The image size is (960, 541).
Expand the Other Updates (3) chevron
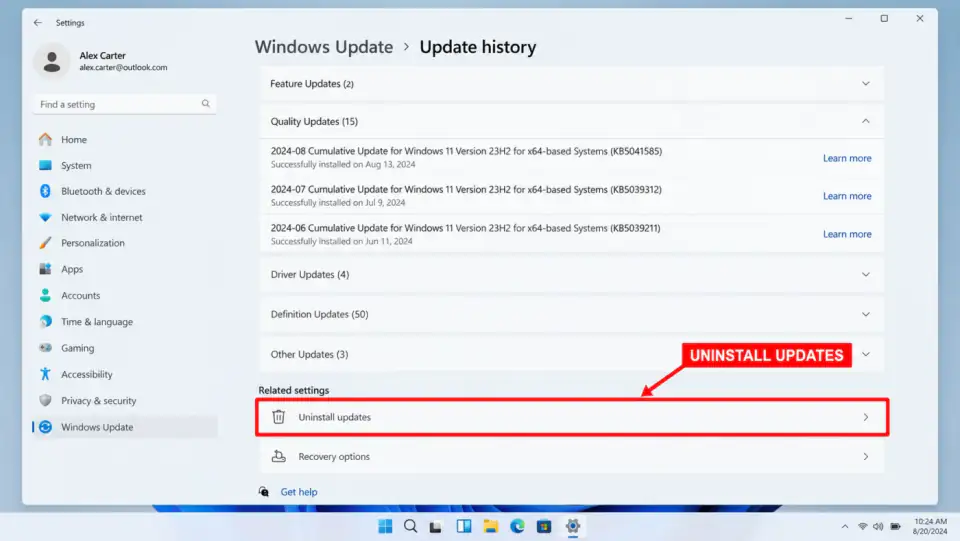click(x=866, y=354)
